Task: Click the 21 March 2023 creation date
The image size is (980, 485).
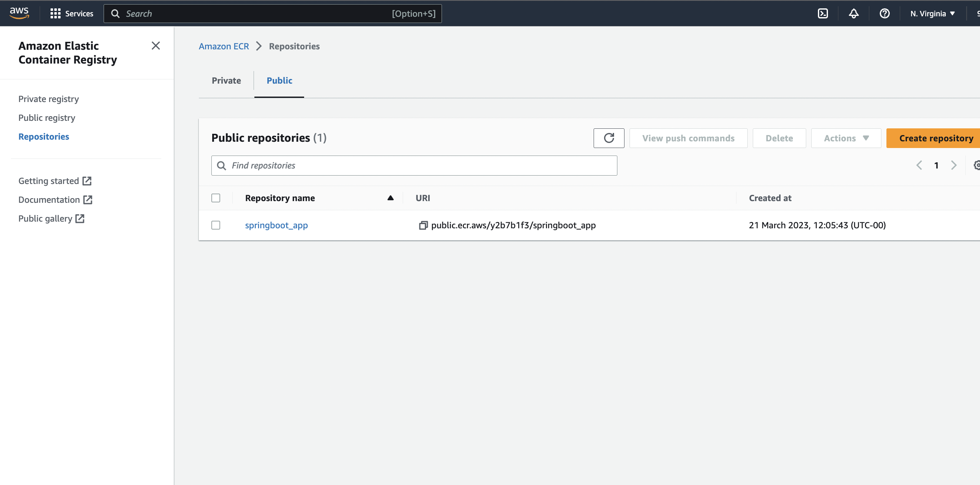Action: tap(818, 225)
